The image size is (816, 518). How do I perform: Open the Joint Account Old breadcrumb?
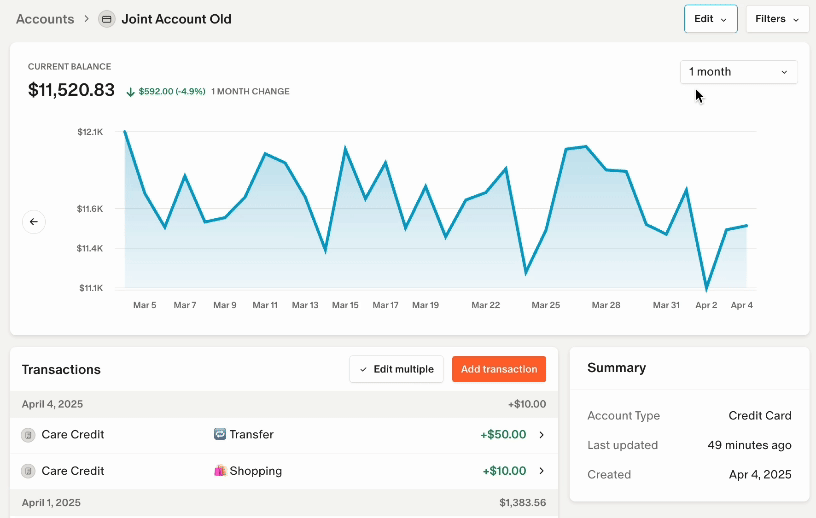point(176,19)
